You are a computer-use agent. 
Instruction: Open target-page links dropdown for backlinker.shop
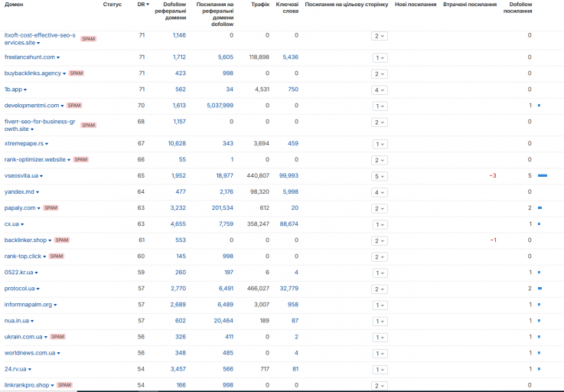pyautogui.click(x=380, y=241)
